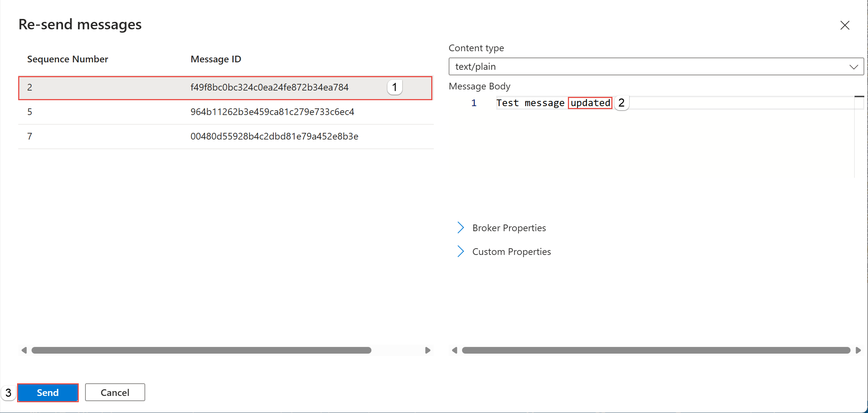Click the message body horizontal scrollbar thumb
Viewport: 868px width, 413px height.
(656, 350)
